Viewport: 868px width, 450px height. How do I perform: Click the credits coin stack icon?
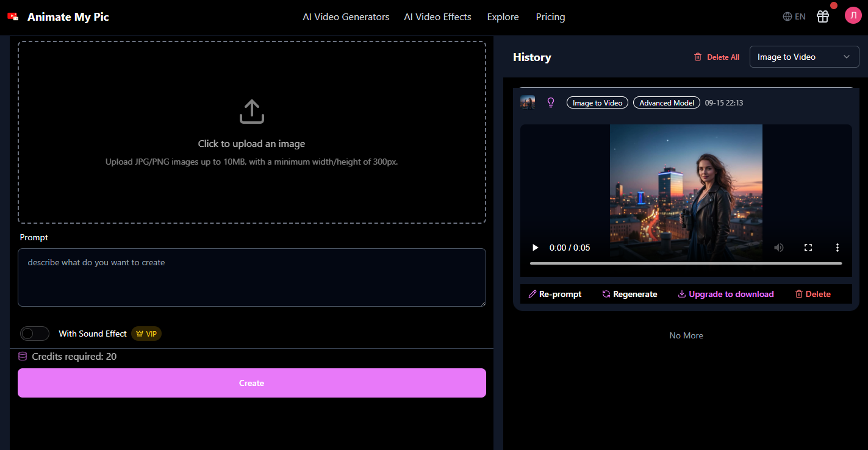23,357
